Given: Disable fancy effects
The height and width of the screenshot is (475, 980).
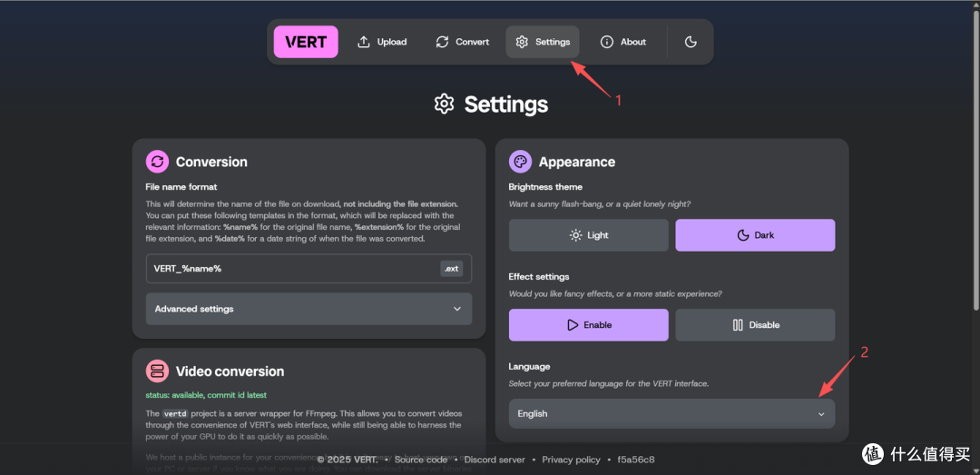Looking at the screenshot, I should (755, 325).
